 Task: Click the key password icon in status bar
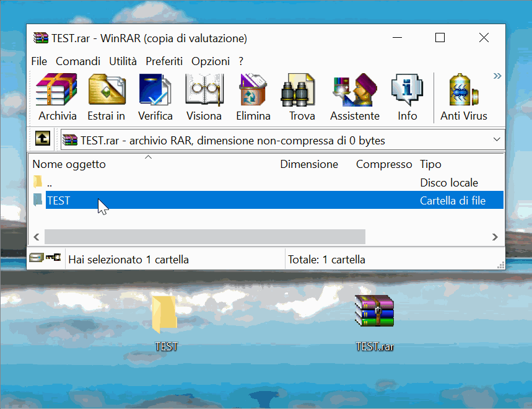click(x=53, y=257)
